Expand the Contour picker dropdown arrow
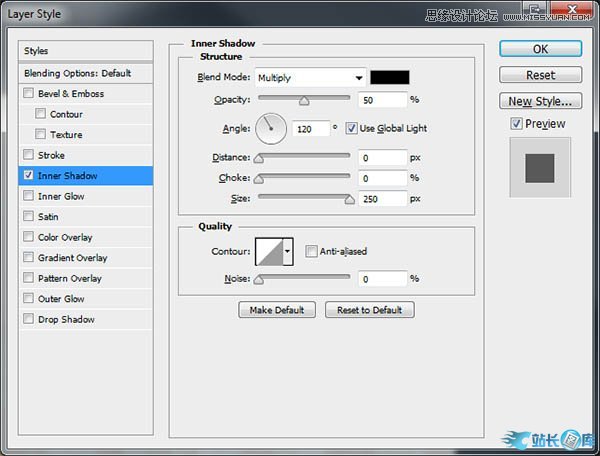The height and width of the screenshot is (456, 600). point(288,251)
